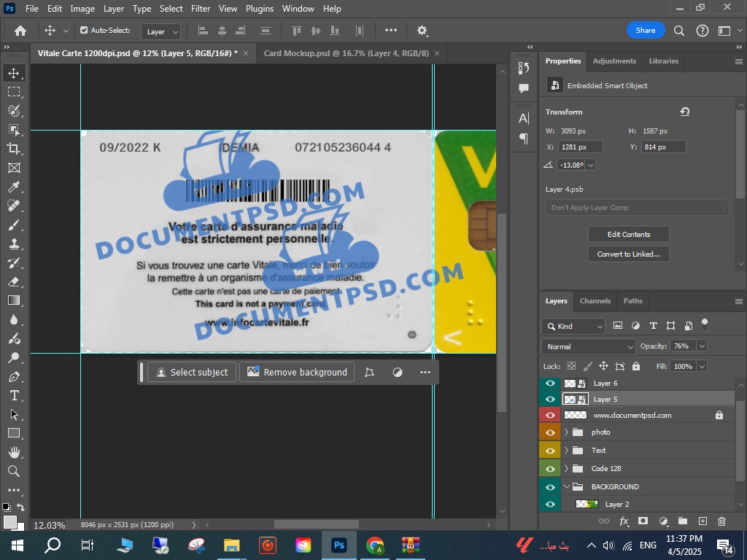The width and height of the screenshot is (747, 560).
Task: Turn layer filtering on or off
Action: point(705,325)
